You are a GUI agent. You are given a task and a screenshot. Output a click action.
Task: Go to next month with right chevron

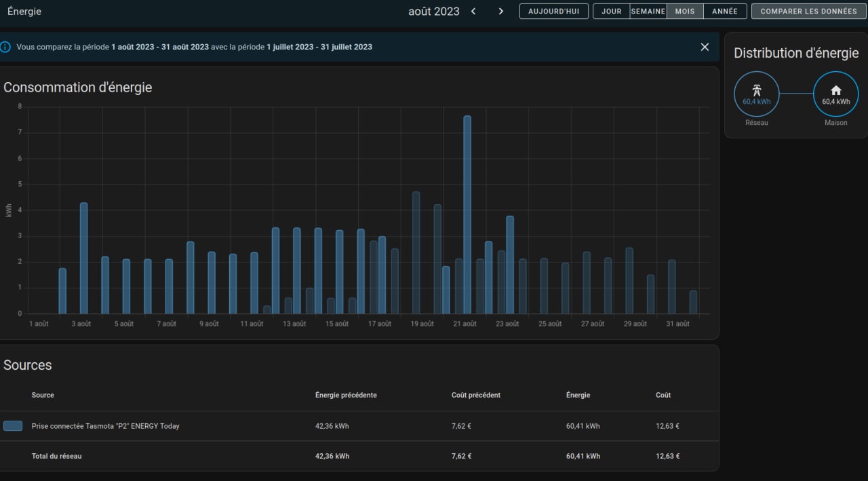click(x=501, y=11)
